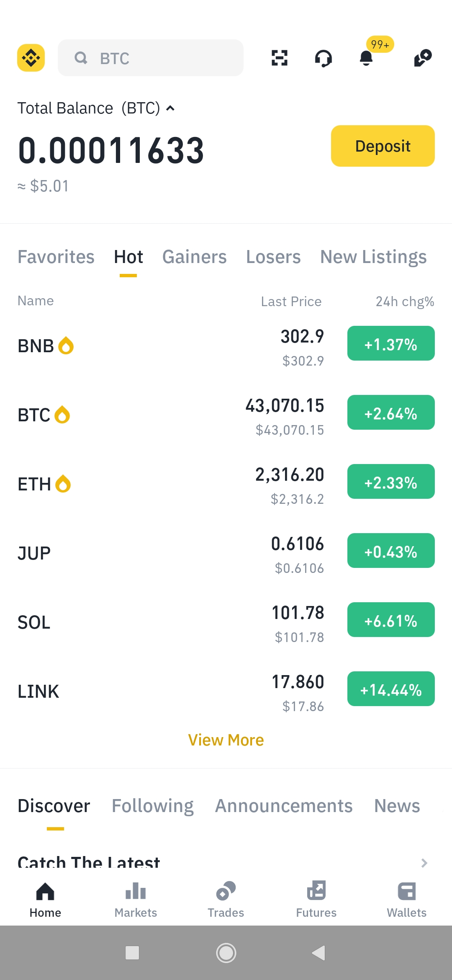Go to Trades in bottom navigation
The height and width of the screenshot is (980, 452).
coord(226,900)
